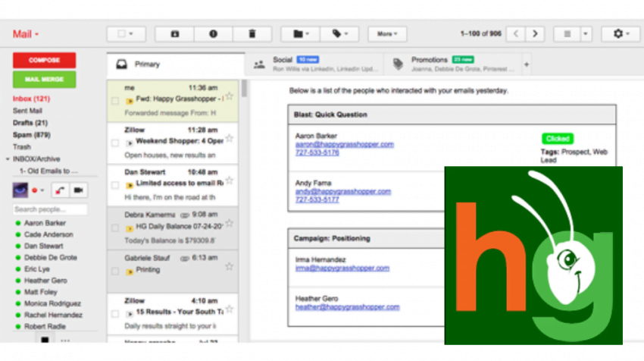The image size is (644, 361).
Task: Go to the next page of emails
Action: pos(536,34)
